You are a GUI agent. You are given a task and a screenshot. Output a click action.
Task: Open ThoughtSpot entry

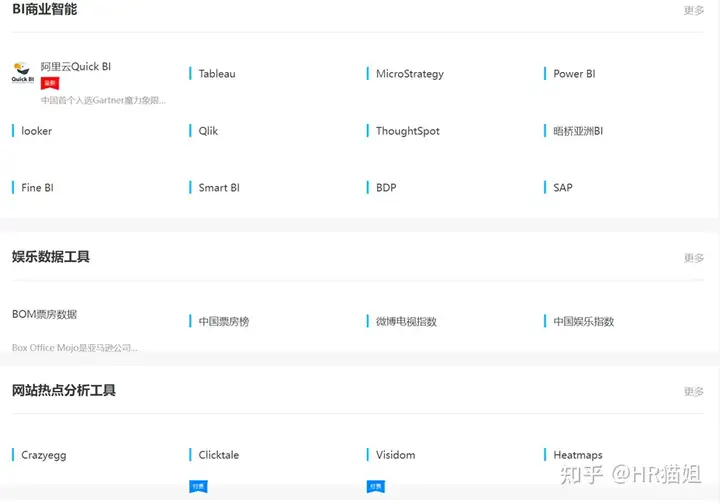tap(408, 131)
